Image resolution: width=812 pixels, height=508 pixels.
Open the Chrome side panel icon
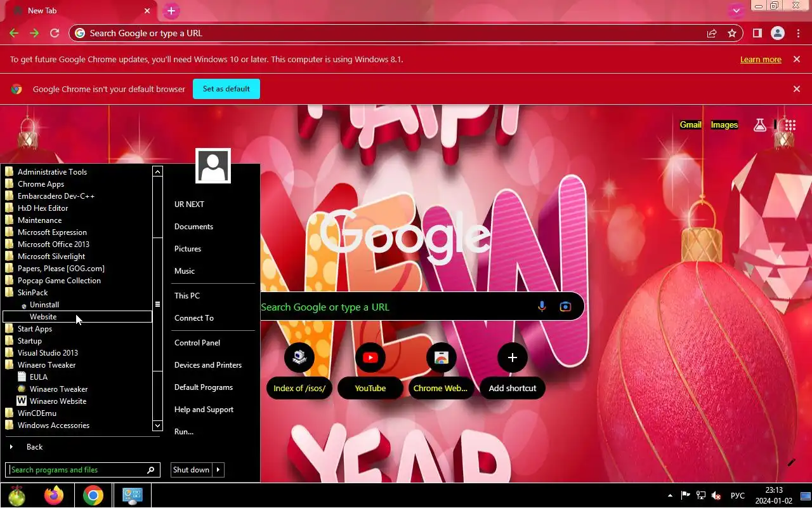click(x=757, y=33)
